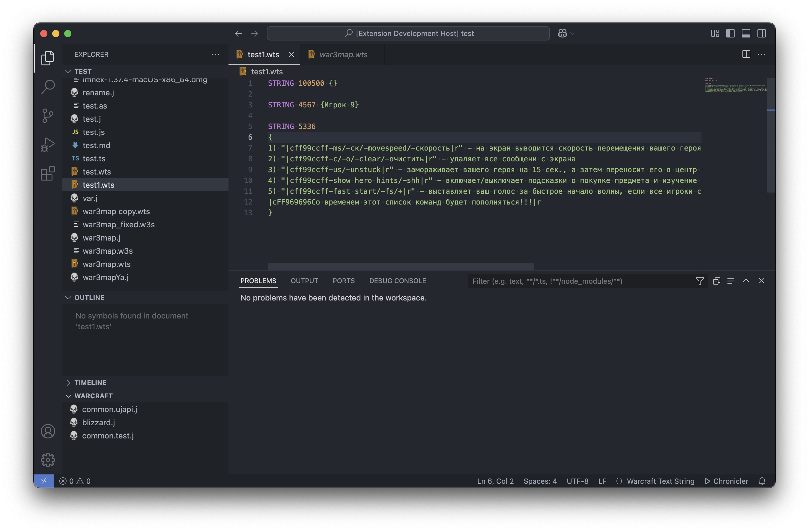The height and width of the screenshot is (532, 809).
Task: Collapse the Outline section
Action: coord(89,297)
